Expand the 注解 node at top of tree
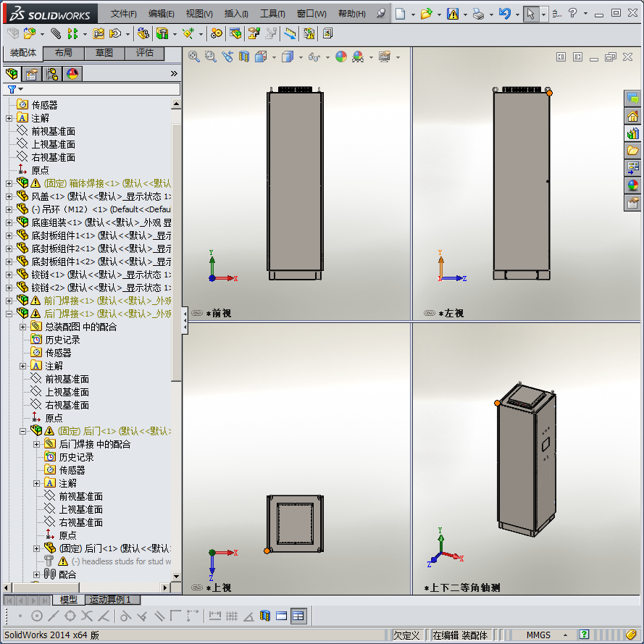Image resolution: width=644 pixels, height=644 pixels. click(9, 119)
